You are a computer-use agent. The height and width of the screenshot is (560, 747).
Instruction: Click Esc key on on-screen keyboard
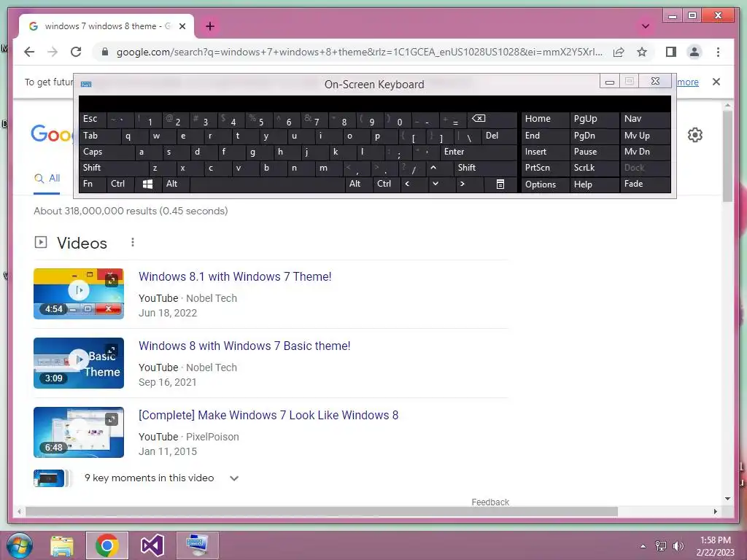(93, 120)
